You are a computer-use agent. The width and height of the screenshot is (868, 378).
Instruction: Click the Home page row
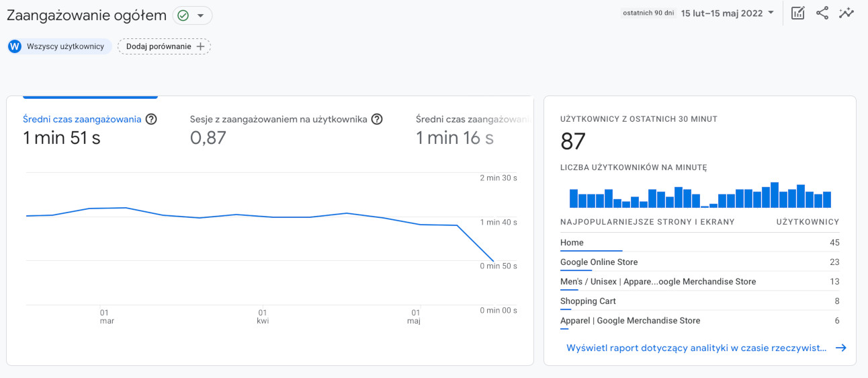700,243
